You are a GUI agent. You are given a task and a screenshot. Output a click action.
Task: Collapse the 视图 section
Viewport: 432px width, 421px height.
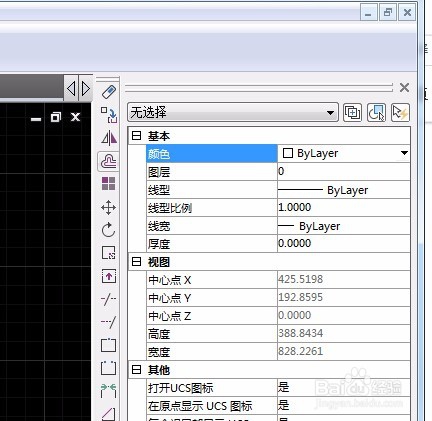point(136,262)
